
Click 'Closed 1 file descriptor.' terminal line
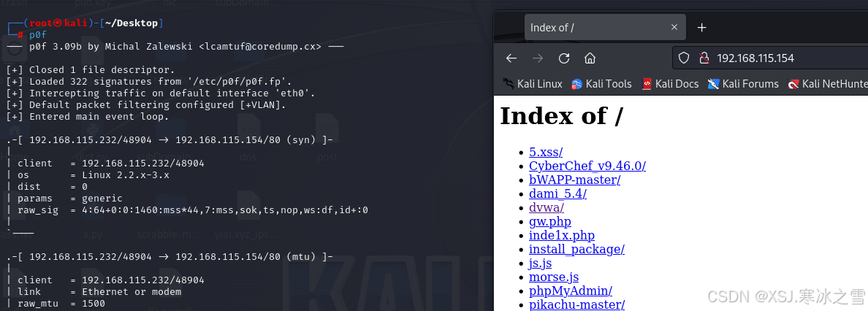(x=91, y=70)
